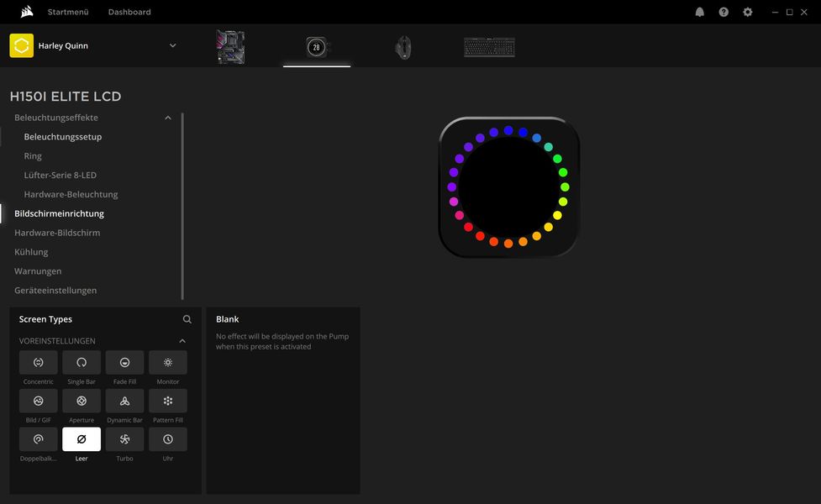Select the Concentric screen preset
Screen dimensions: 821x504
(x=38, y=362)
